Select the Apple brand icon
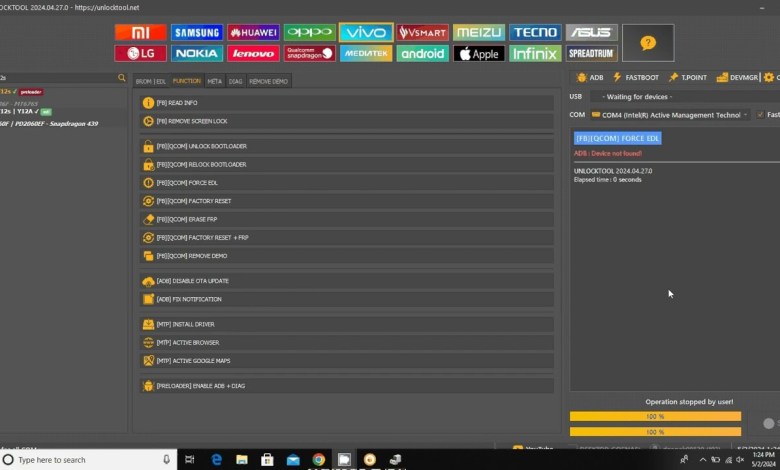The image size is (780, 470). (479, 54)
